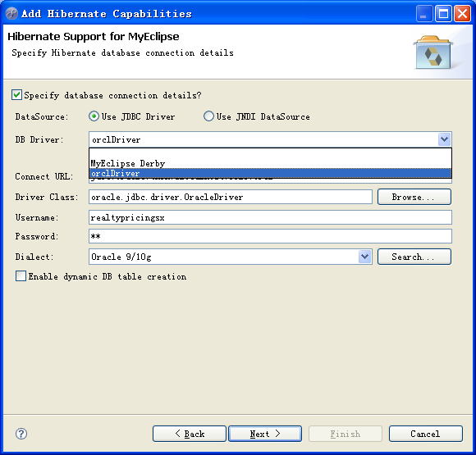Select Use JNDI DataSource radio button
Viewport: 476px width, 455px height.
pyautogui.click(x=208, y=116)
